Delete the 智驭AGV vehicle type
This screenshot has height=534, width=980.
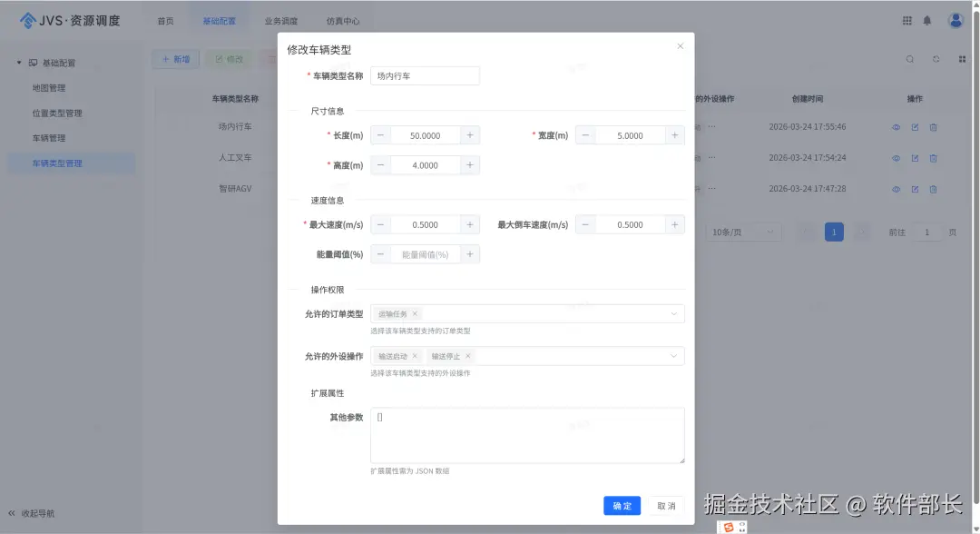point(934,188)
